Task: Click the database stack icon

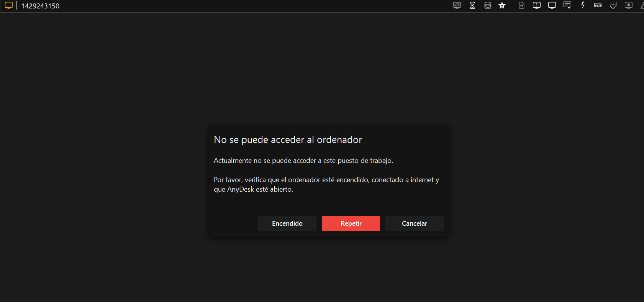Action: point(488,5)
